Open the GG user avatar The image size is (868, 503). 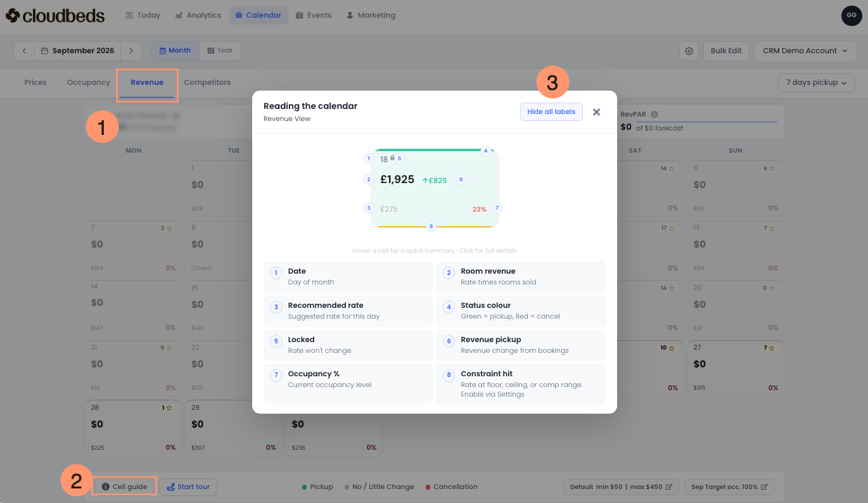pyautogui.click(x=852, y=15)
